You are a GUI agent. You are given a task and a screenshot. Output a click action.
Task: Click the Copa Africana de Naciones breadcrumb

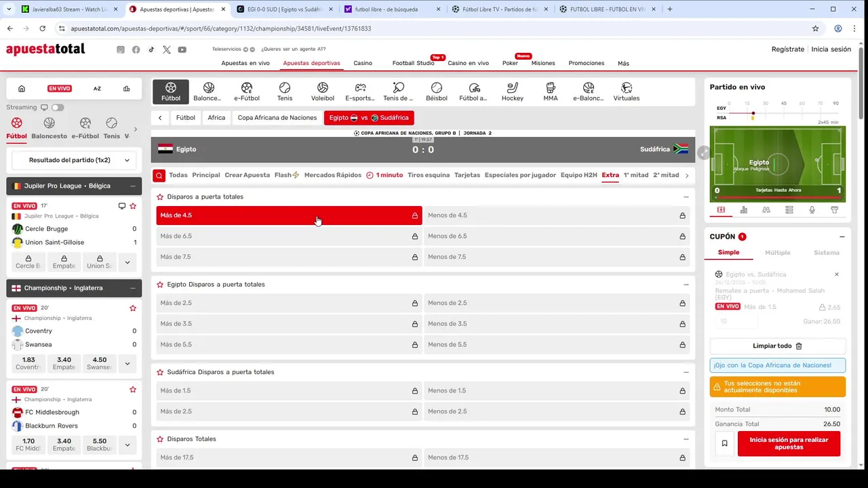[277, 118]
